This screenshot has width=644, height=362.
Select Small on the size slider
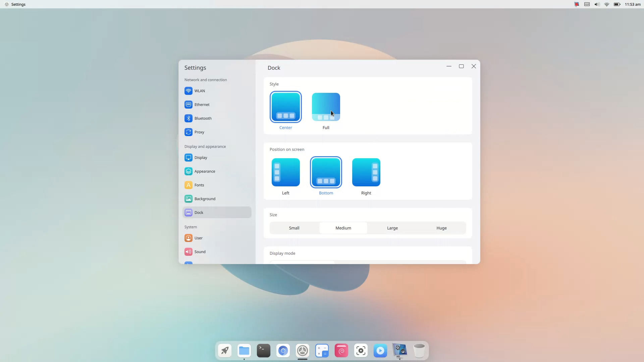click(294, 228)
